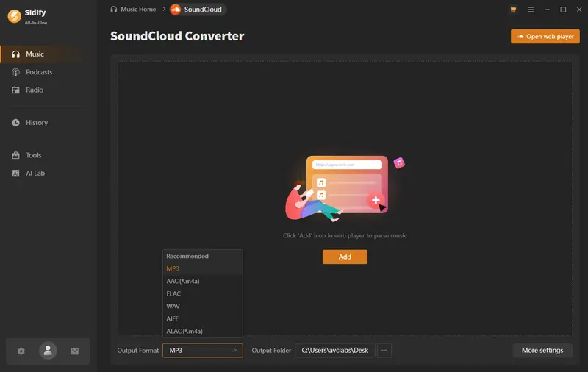
Task: Click the headphones icon next to Music
Action: click(x=15, y=54)
